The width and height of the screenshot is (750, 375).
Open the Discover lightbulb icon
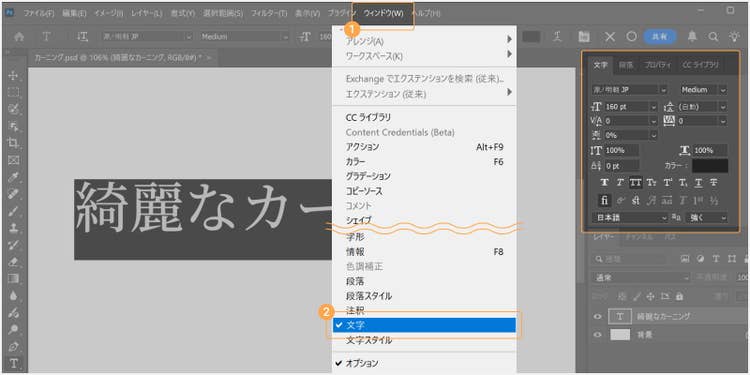tap(734, 36)
